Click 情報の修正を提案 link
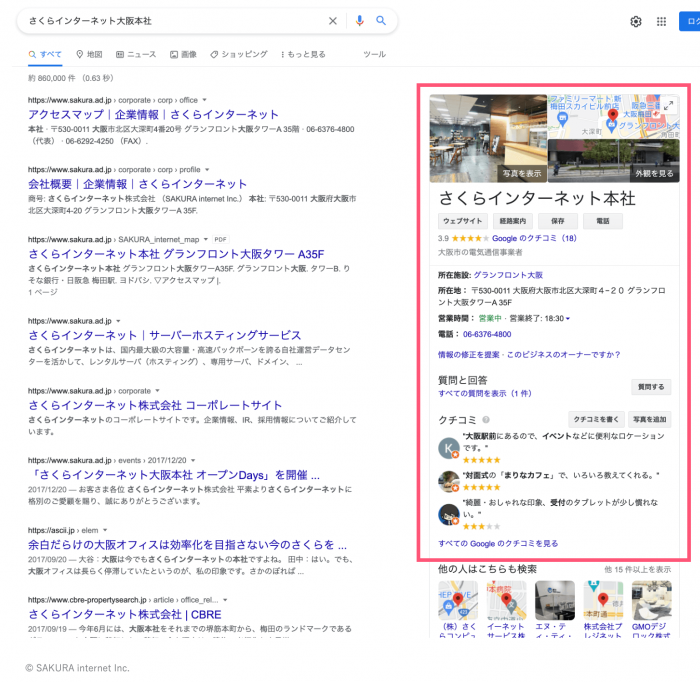Screen dimensions: 700x682 [469, 355]
